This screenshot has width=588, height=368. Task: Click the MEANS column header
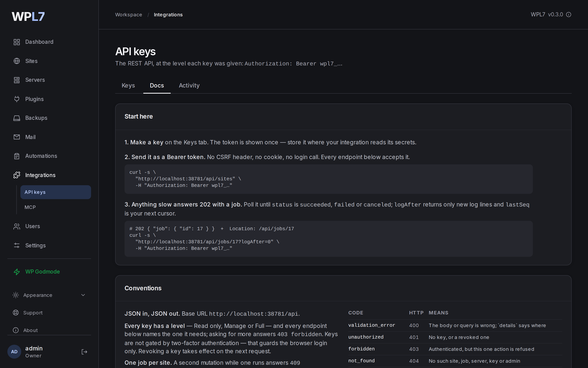pos(438,313)
